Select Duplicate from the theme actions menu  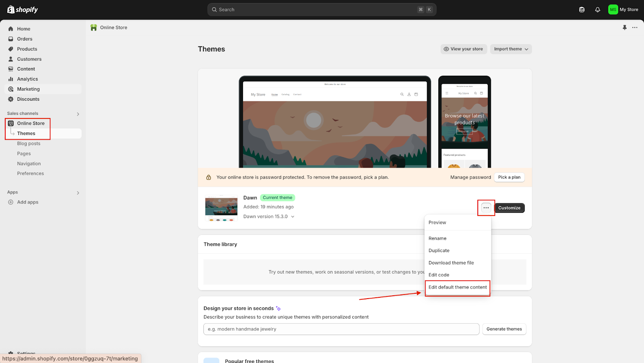pos(458,251)
